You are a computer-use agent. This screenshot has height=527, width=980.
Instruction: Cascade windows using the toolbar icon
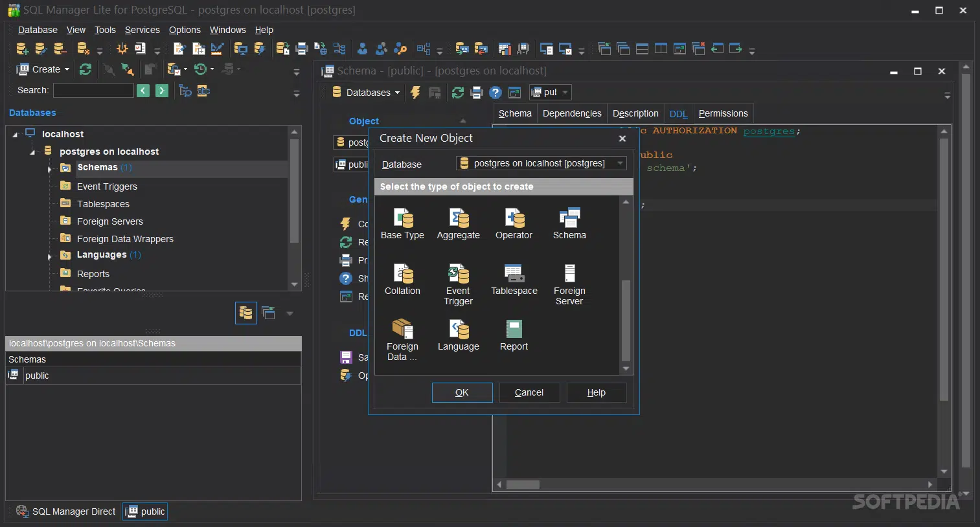623,49
